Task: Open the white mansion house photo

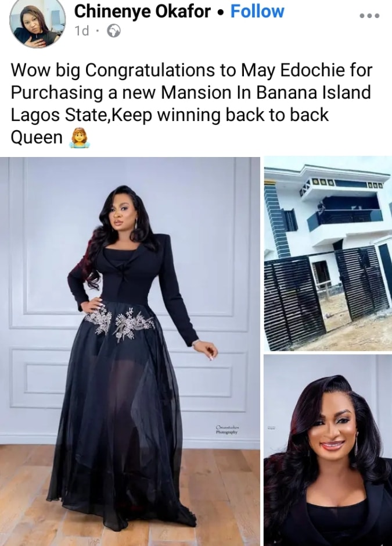Action: 328,254
